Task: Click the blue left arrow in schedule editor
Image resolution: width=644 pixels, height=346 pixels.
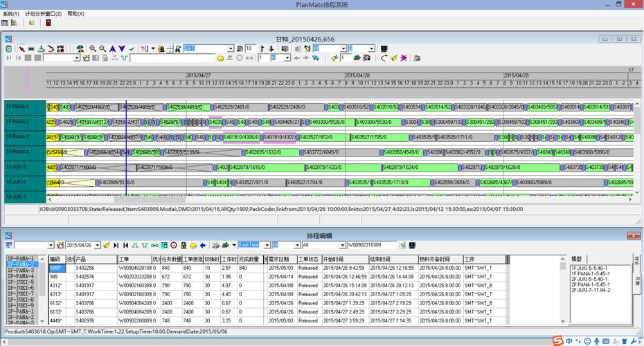Action: pos(203,245)
